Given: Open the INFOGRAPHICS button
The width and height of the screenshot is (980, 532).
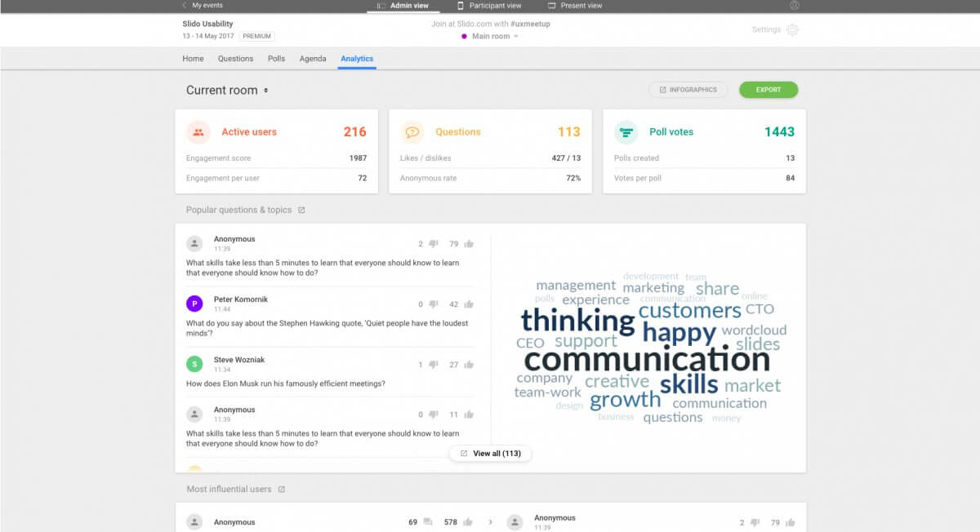Looking at the screenshot, I should click(690, 90).
